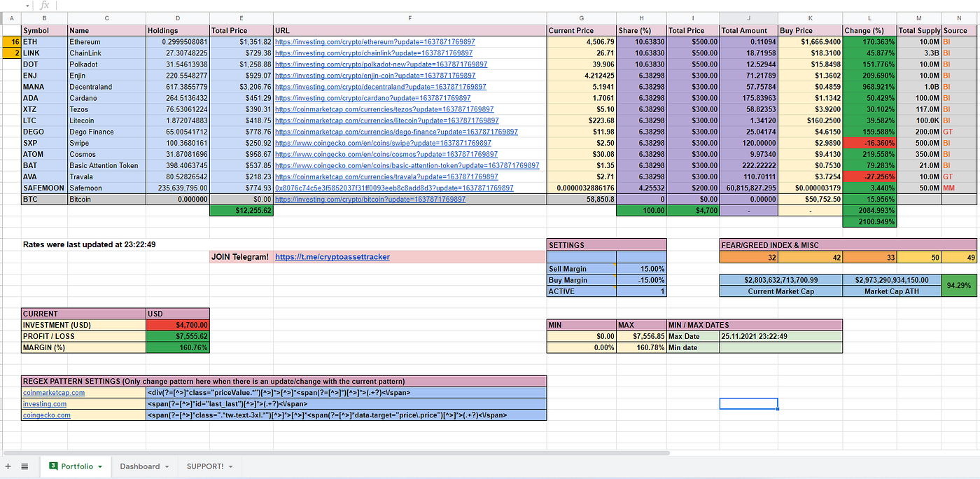Open the t.me/cryptoassettracker Telegram link
Screen dimensions: 980x479
pos(332,257)
